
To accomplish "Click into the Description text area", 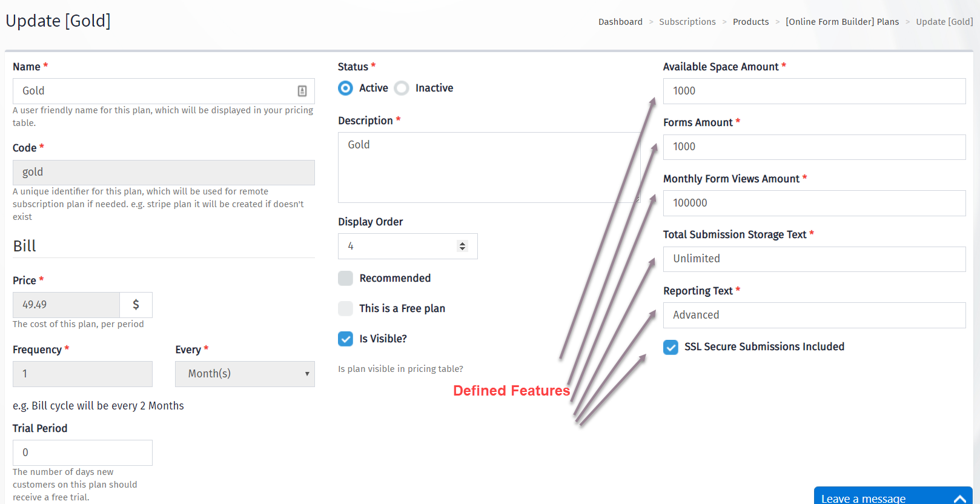I will [x=489, y=167].
